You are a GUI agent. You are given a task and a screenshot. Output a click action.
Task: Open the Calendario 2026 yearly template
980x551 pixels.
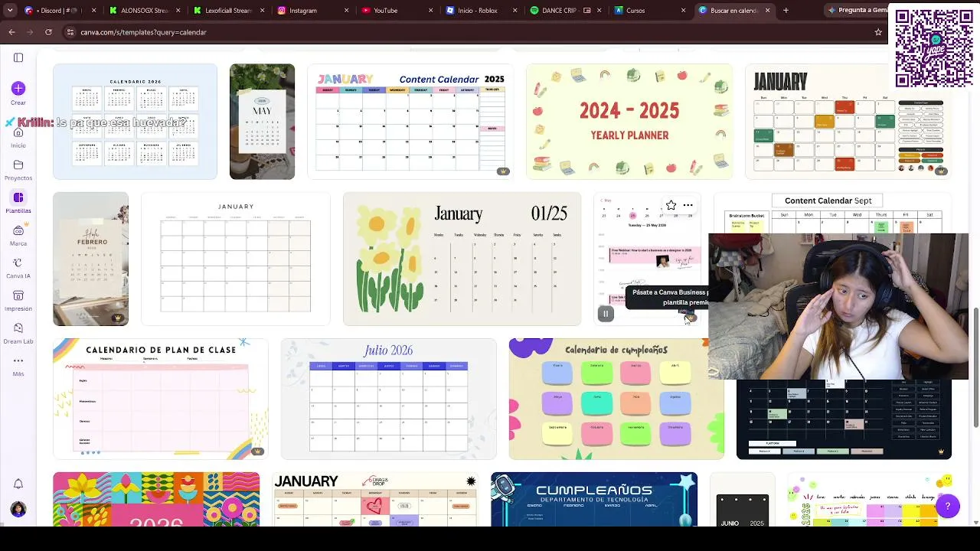click(135, 122)
